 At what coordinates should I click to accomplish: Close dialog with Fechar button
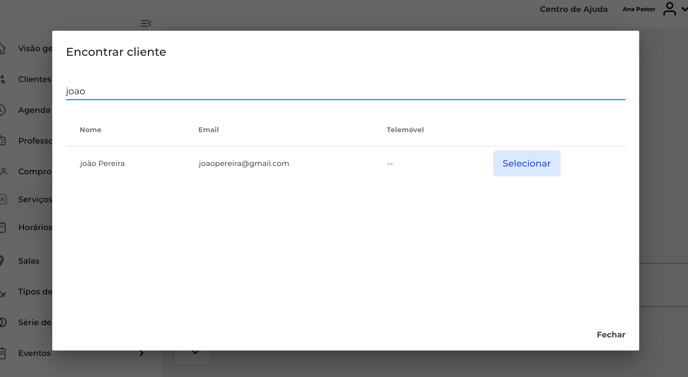click(x=611, y=334)
